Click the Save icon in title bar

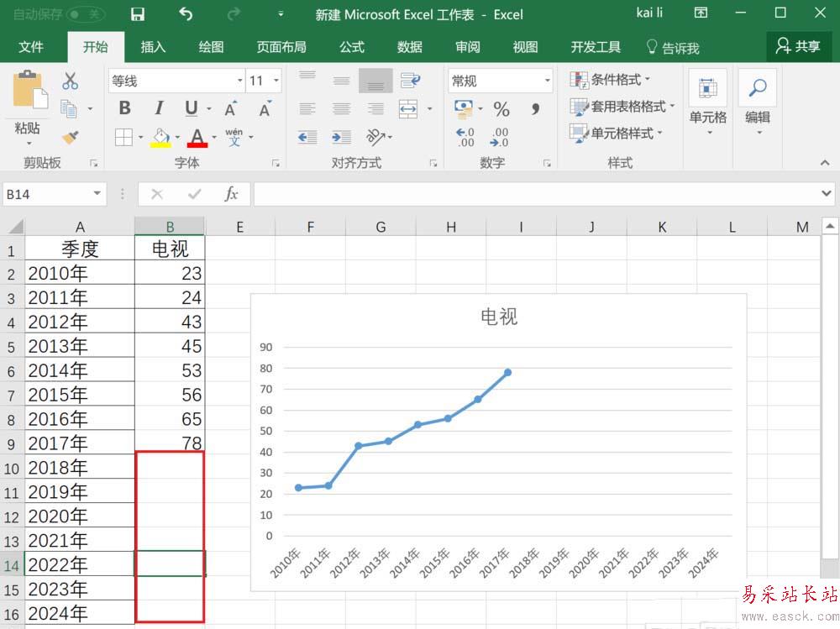pos(138,14)
